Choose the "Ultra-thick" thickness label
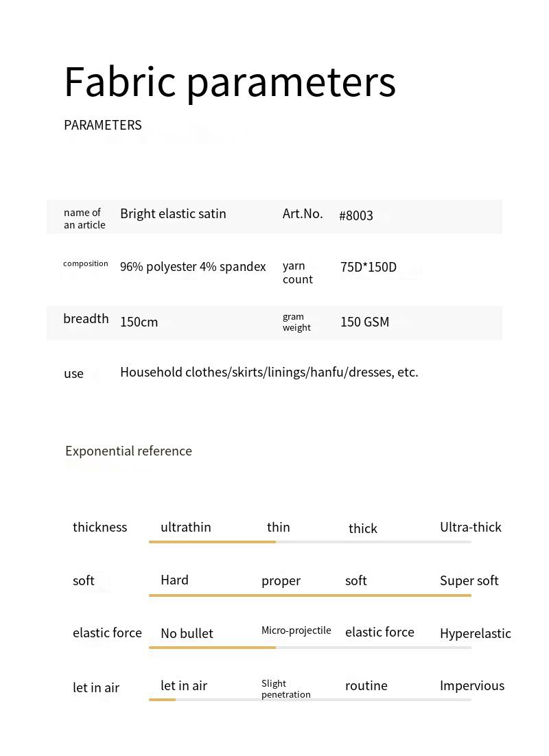This screenshot has width=549, height=756. (470, 527)
